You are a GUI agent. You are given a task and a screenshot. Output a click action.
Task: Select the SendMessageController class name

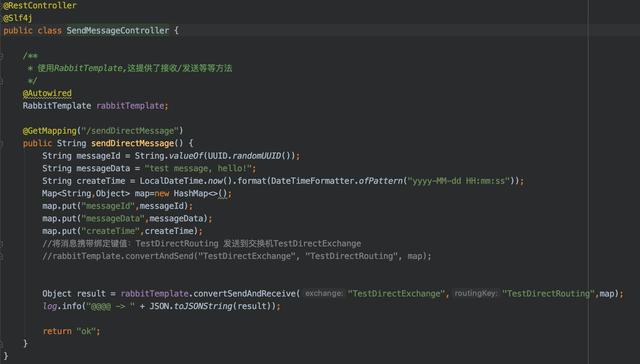coord(118,31)
